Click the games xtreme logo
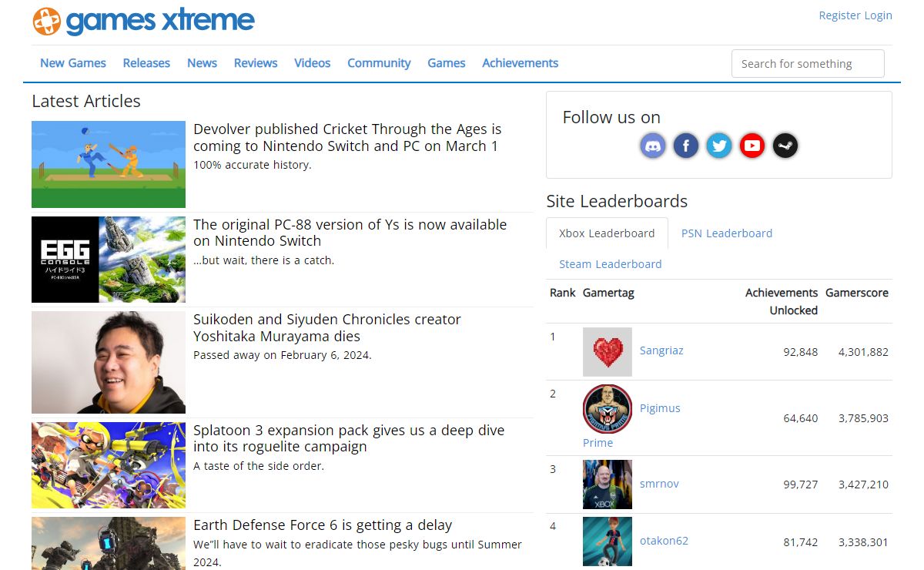The height and width of the screenshot is (570, 924). [144, 21]
